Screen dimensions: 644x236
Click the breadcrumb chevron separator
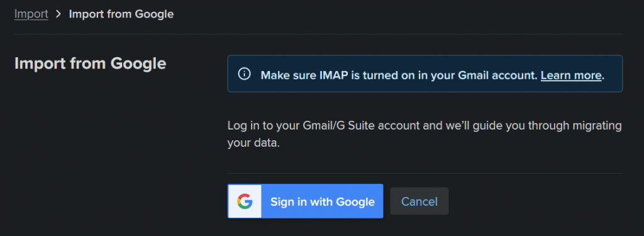coord(58,14)
